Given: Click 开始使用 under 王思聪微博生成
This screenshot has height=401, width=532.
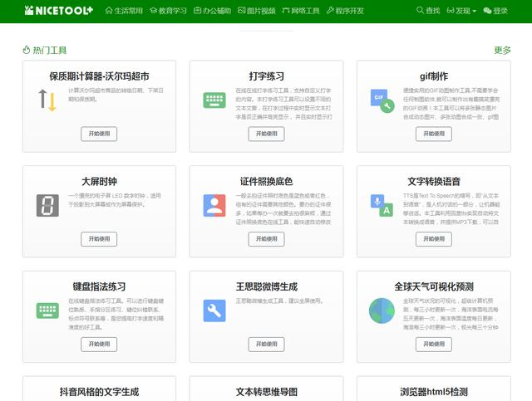Looking at the screenshot, I should coord(266,344).
